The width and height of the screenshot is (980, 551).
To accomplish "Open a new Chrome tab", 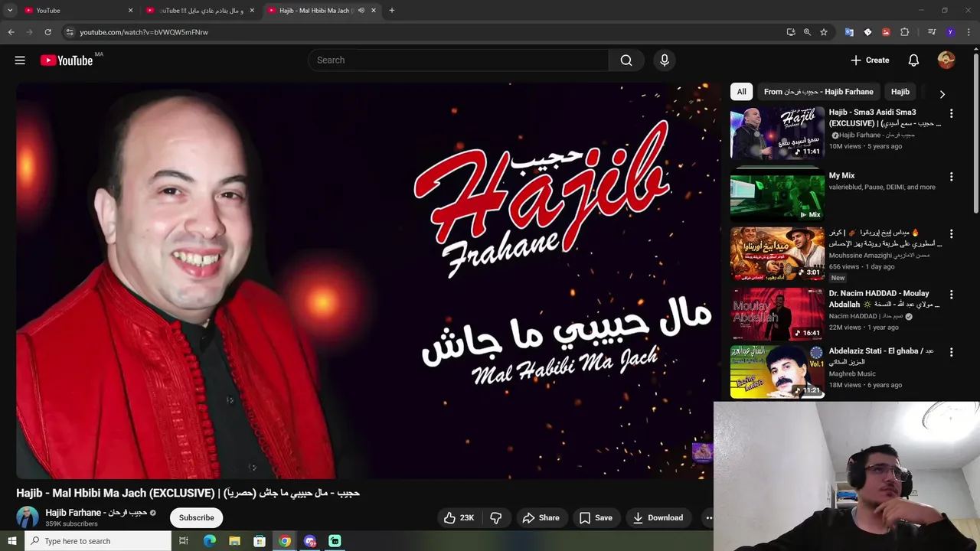I will click(392, 11).
